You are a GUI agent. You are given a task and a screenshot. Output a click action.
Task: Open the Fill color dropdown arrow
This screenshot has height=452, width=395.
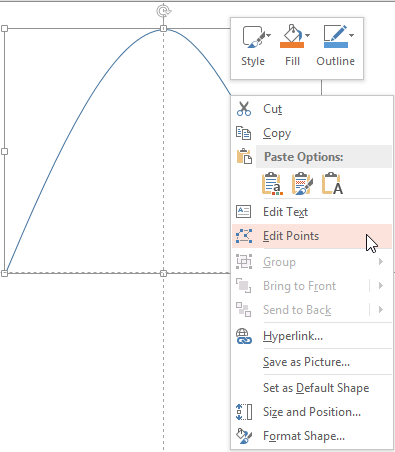coord(307,35)
